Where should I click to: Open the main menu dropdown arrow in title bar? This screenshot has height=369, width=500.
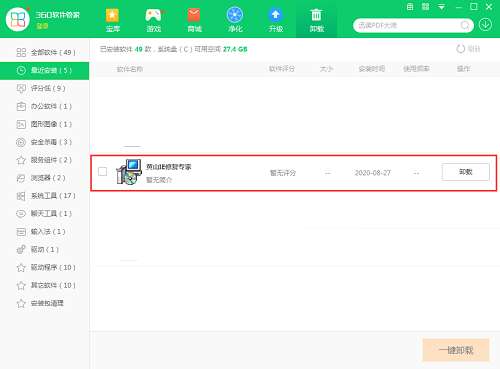pos(442,7)
